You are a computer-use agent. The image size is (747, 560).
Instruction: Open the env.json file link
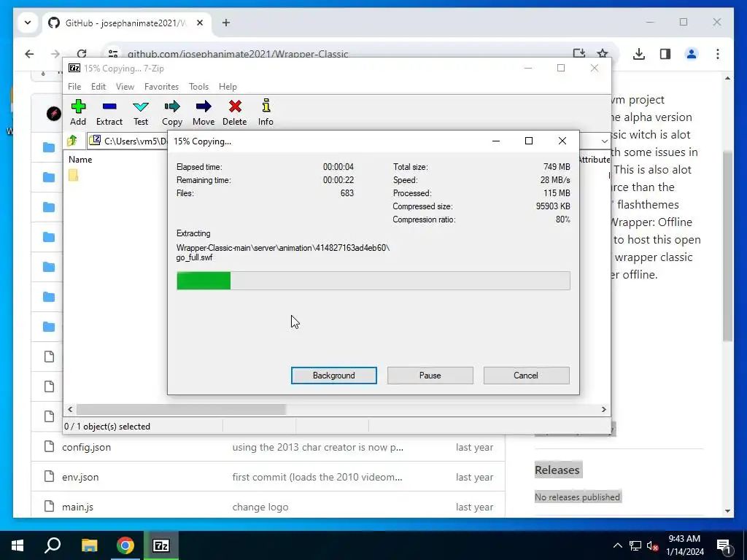tap(80, 477)
